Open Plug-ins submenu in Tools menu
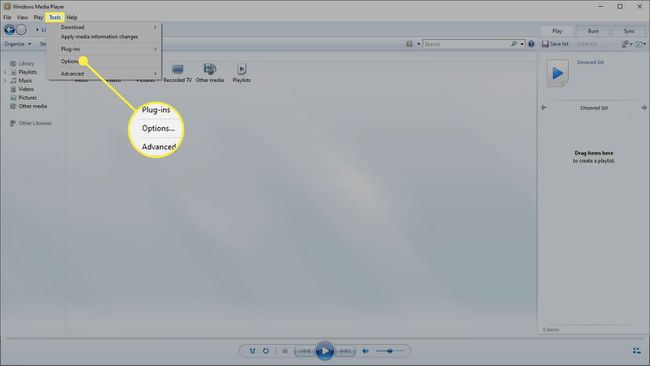 (104, 49)
